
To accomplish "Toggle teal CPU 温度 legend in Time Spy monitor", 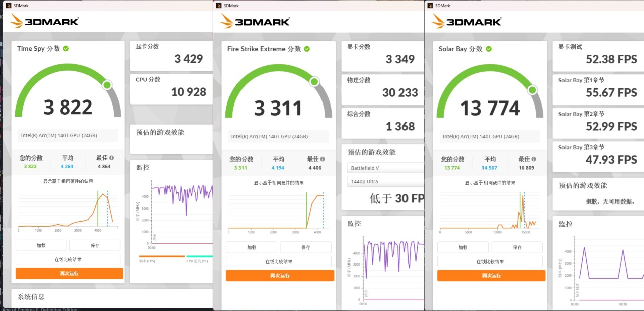I will pyautogui.click(x=199, y=258).
